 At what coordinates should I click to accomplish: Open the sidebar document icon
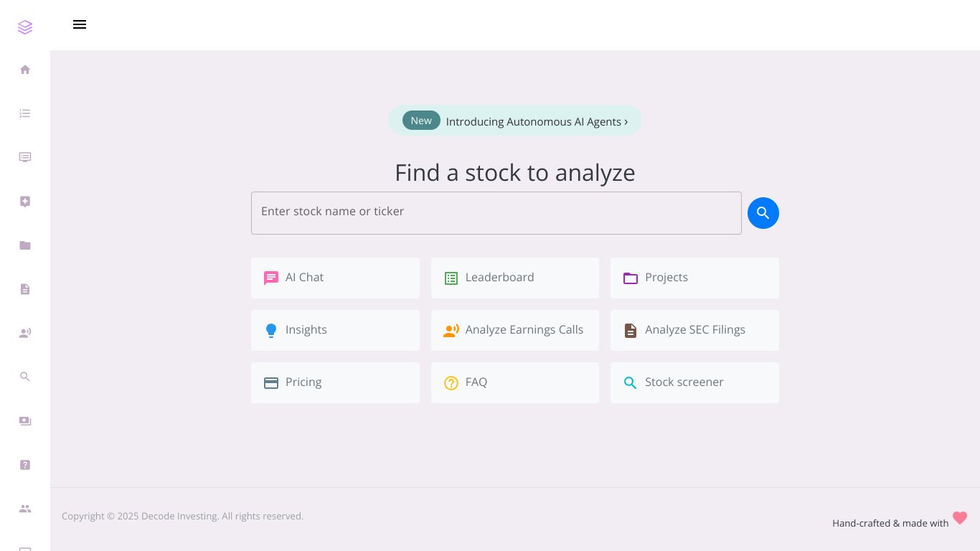click(25, 289)
